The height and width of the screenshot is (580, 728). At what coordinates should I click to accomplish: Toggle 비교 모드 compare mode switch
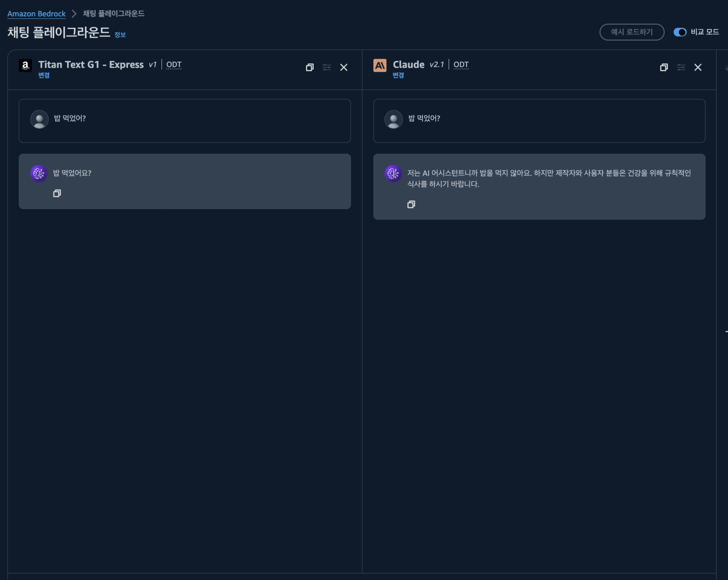[680, 32]
